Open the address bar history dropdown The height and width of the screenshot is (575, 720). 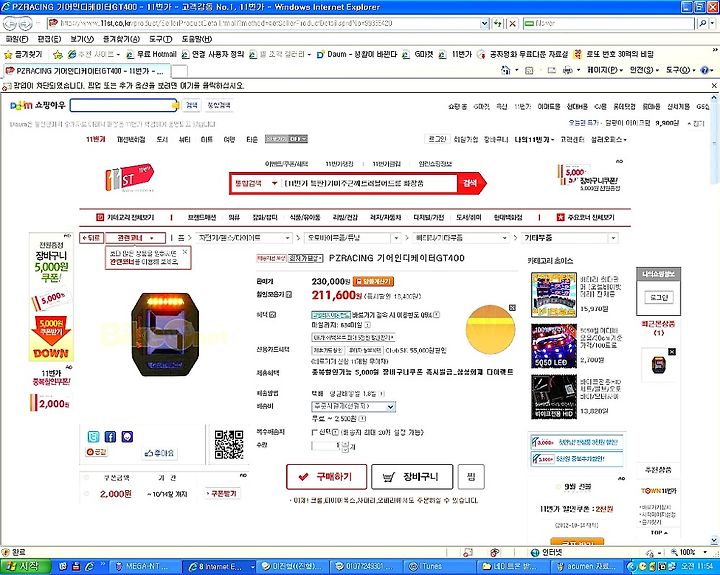485,23
